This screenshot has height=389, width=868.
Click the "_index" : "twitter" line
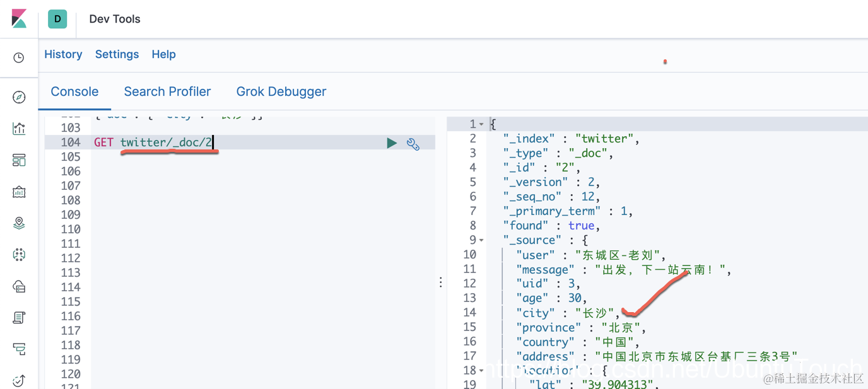click(571, 139)
